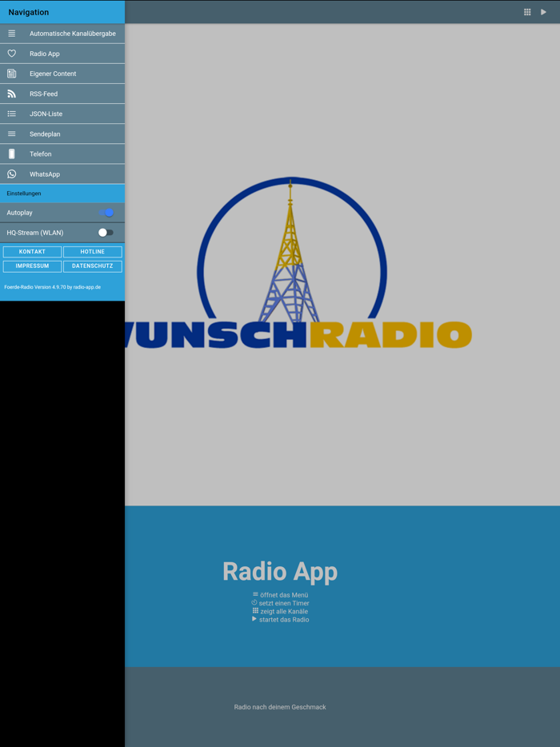Open the IMPRESSUM button
Viewport: 560px width, 747px height.
(x=33, y=266)
